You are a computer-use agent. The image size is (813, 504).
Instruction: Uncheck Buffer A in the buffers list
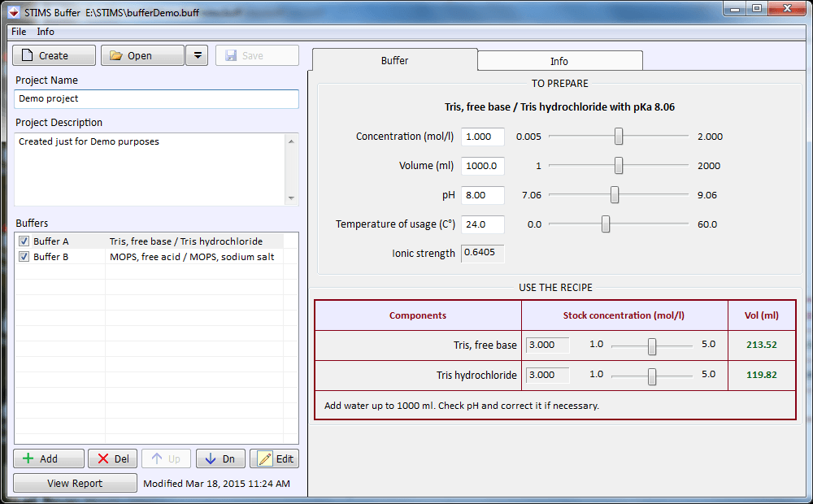point(24,241)
